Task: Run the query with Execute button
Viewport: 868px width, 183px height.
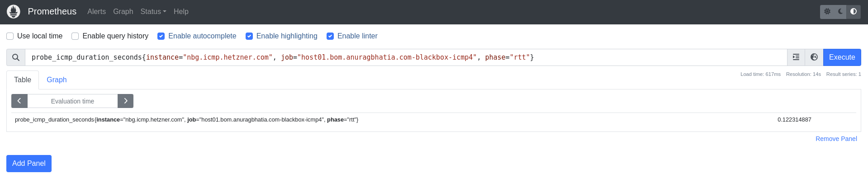Action: [x=842, y=57]
